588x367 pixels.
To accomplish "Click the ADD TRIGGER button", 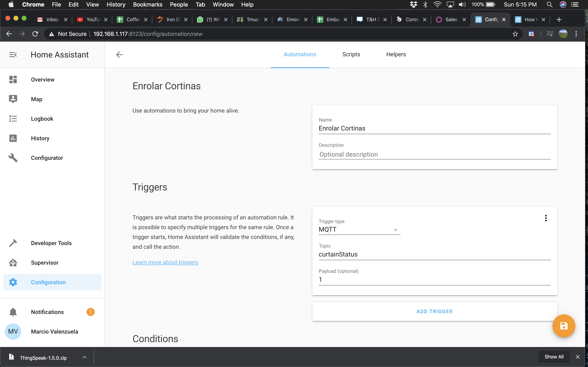I will pos(434,311).
